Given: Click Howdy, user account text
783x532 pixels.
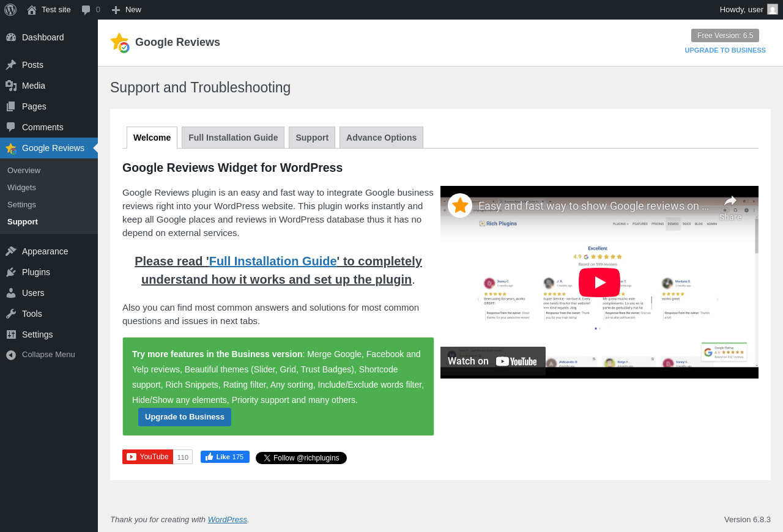Looking at the screenshot, I should tap(741, 10).
